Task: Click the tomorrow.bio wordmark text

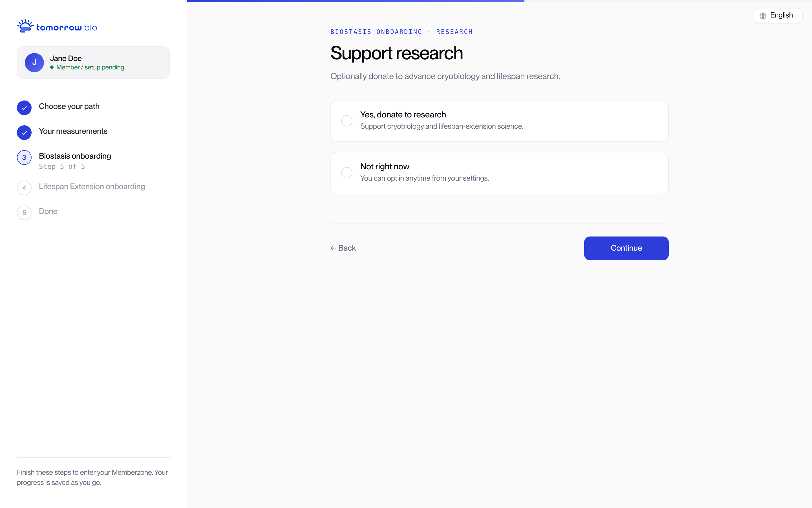Action: click(x=67, y=28)
